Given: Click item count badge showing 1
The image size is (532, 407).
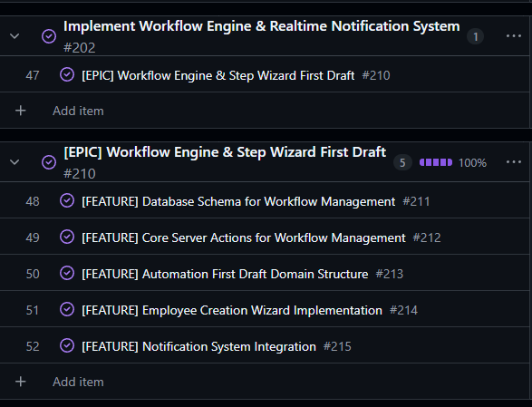Looking at the screenshot, I should [x=475, y=36].
